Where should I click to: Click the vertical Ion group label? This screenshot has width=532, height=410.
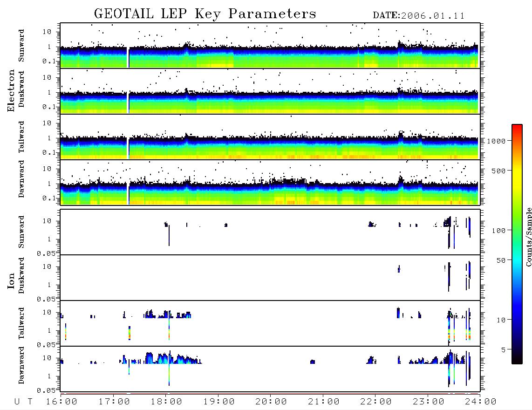pos(11,280)
